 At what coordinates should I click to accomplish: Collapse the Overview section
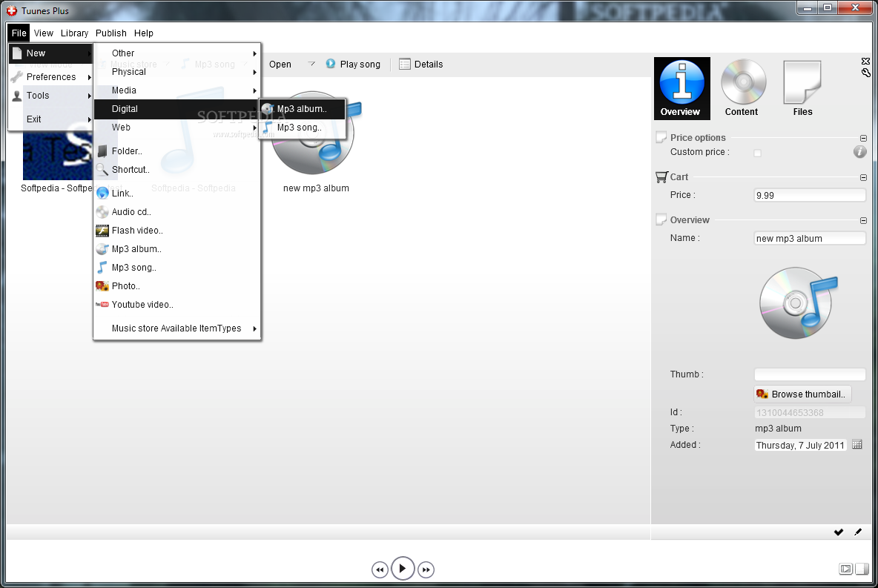click(x=863, y=221)
